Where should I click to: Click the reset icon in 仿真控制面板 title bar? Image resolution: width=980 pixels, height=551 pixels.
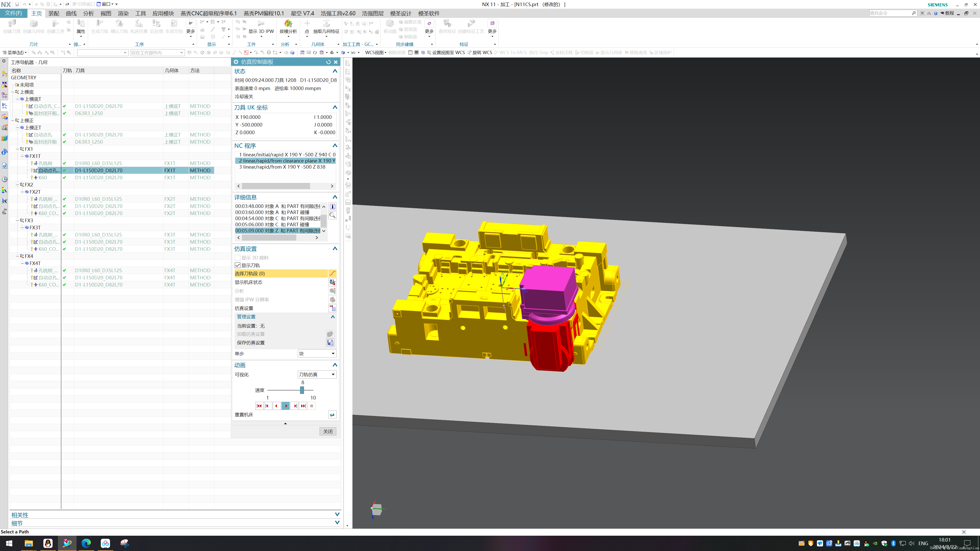(x=328, y=62)
